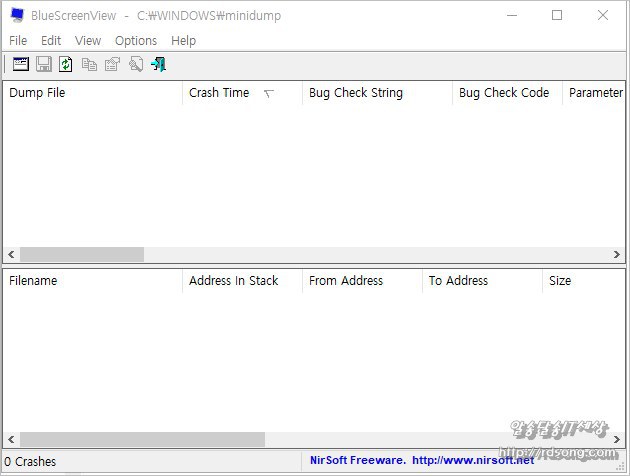
Task: Click upper pane horizontal scrollbar thumb
Action: click(x=81, y=255)
